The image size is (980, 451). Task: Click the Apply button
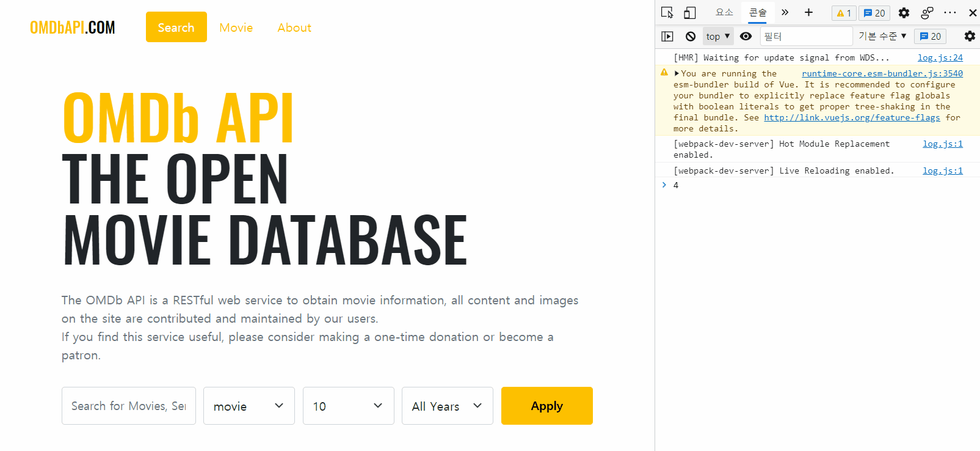tap(547, 406)
